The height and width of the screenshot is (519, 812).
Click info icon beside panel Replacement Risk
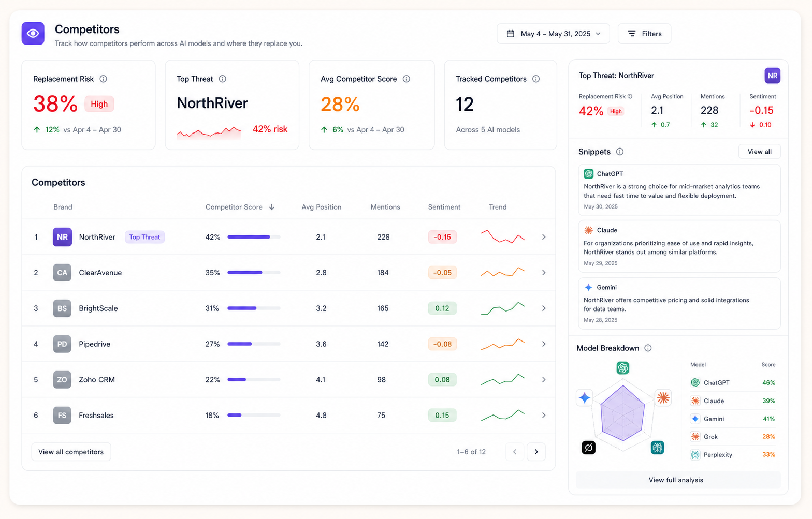pyautogui.click(x=630, y=96)
